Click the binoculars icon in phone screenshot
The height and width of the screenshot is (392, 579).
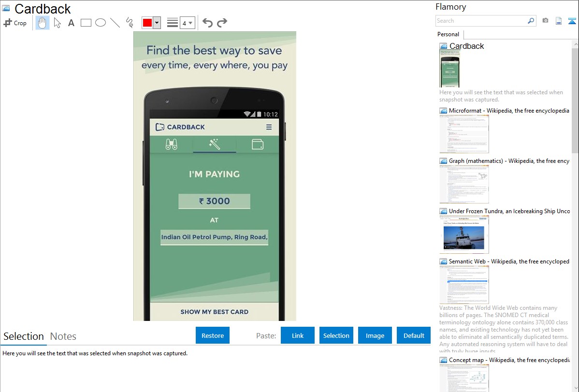point(172,144)
